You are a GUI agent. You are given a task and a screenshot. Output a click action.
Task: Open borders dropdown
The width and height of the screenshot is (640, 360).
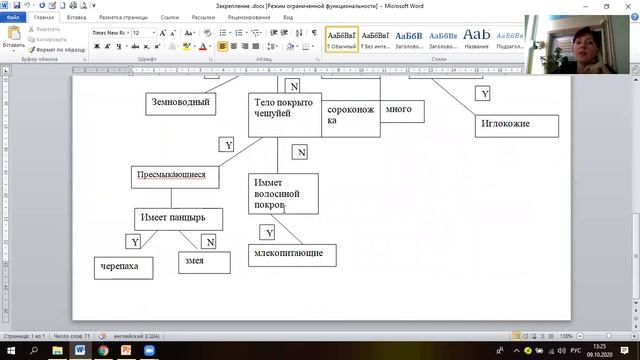tap(313, 47)
